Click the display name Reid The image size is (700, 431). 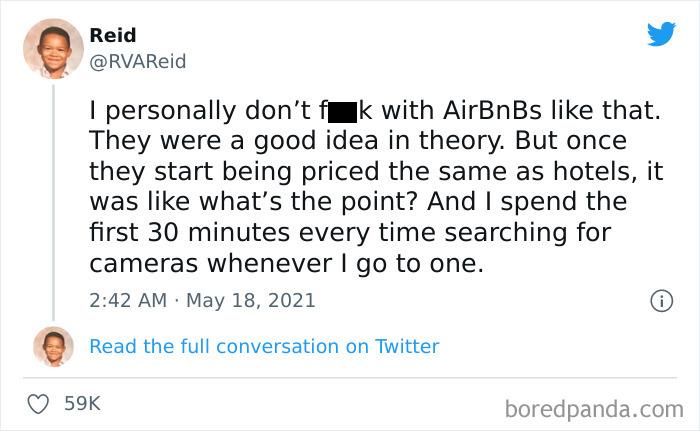[112, 35]
